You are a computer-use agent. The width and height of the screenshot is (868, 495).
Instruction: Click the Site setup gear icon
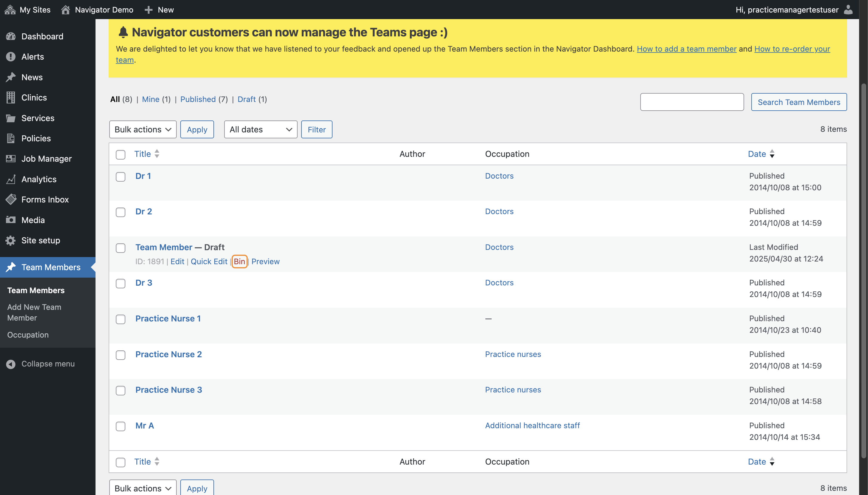pos(11,240)
